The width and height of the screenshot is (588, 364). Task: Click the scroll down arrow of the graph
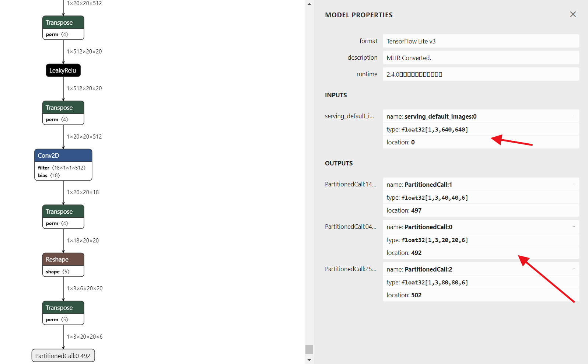tap(309, 360)
